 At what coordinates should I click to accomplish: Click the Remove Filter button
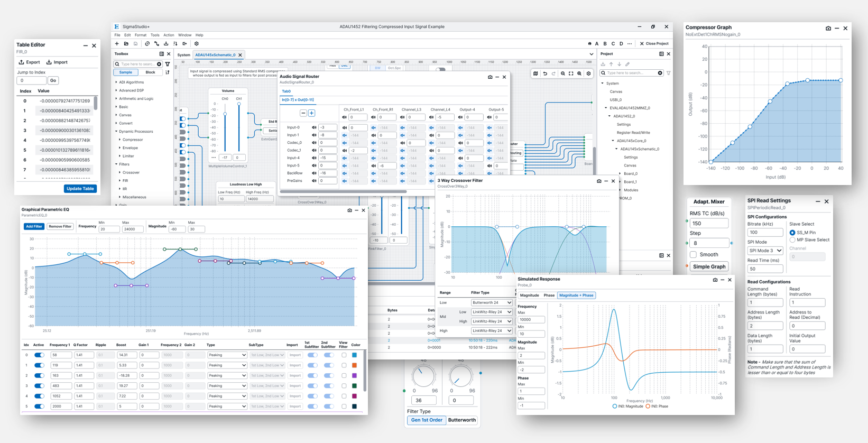(60, 227)
